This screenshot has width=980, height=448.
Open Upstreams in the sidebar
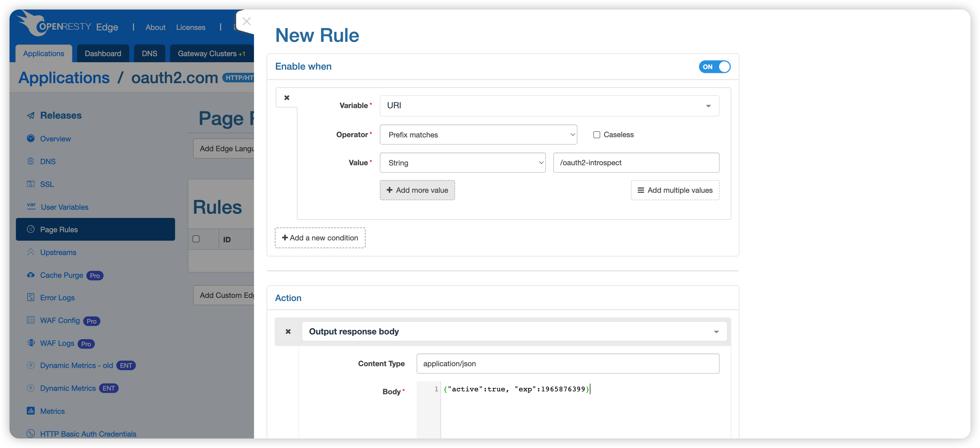click(58, 253)
